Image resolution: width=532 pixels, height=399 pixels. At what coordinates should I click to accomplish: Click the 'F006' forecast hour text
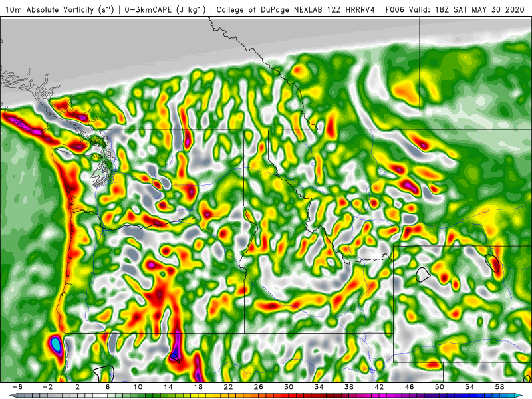click(x=395, y=10)
